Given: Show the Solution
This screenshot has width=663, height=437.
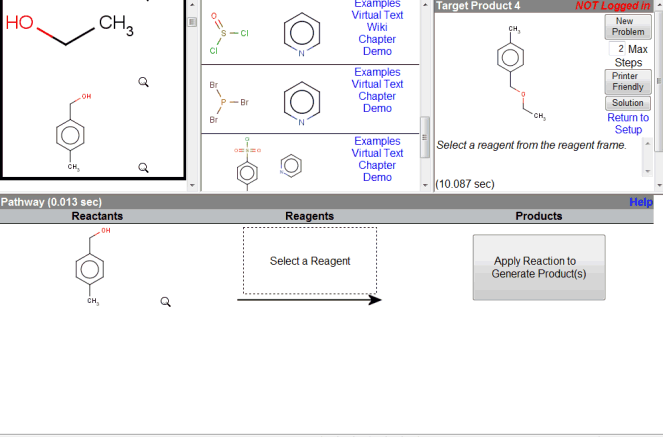Looking at the screenshot, I should [x=628, y=103].
